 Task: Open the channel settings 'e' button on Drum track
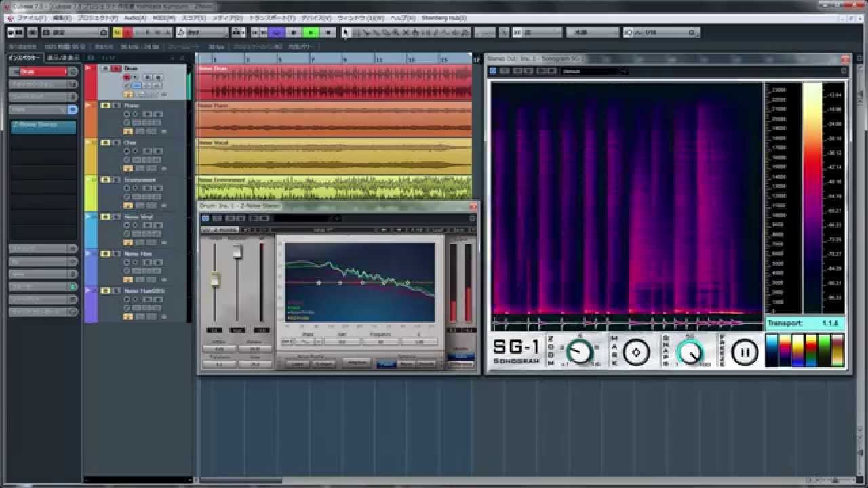[x=127, y=85]
